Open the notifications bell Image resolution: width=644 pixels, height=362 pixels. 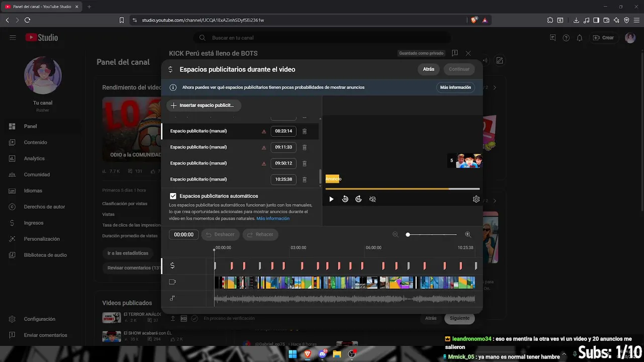tap(580, 38)
